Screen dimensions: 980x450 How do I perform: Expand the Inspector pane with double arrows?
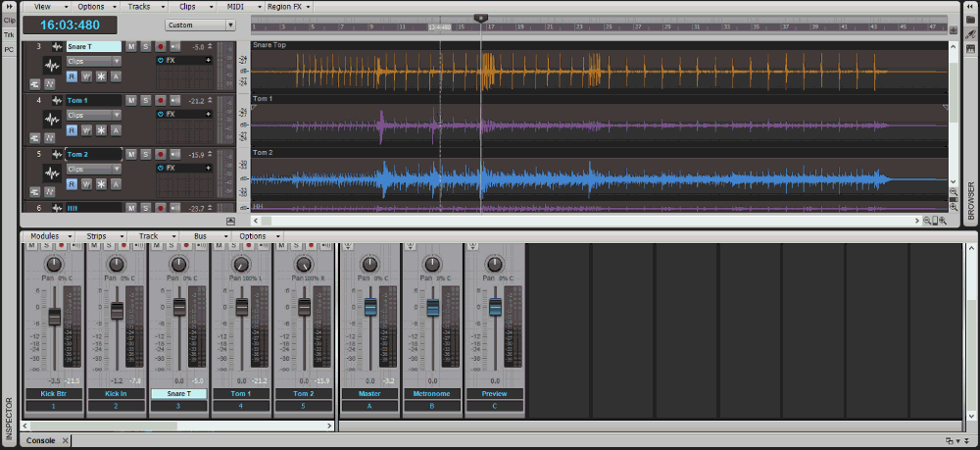pyautogui.click(x=9, y=6)
